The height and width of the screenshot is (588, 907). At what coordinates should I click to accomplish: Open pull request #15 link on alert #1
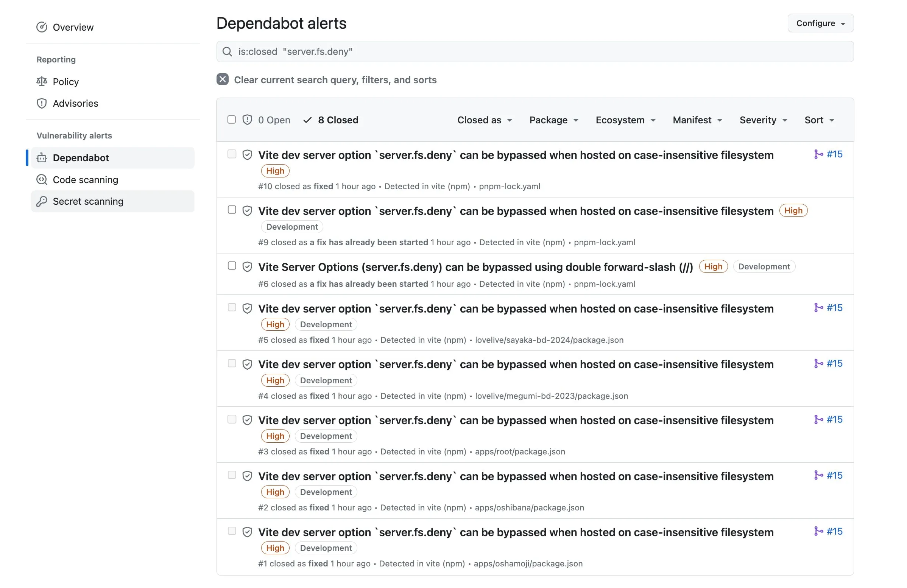point(834,531)
